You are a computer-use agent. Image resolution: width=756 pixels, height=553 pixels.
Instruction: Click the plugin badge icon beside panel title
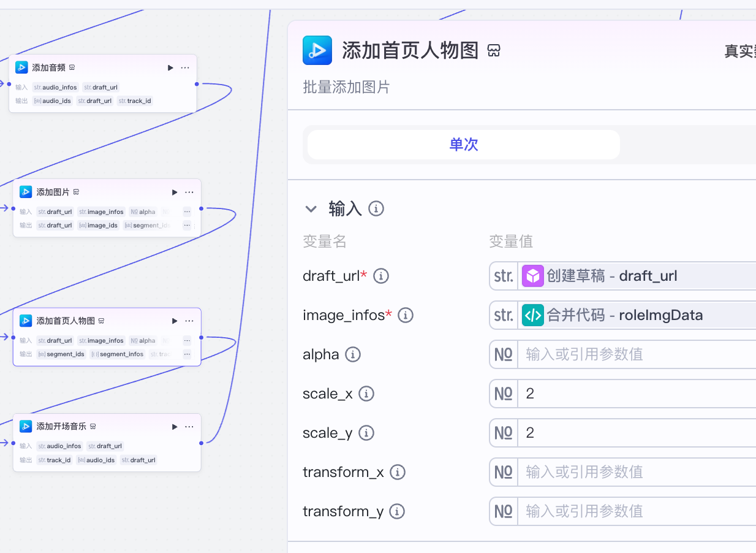click(494, 51)
